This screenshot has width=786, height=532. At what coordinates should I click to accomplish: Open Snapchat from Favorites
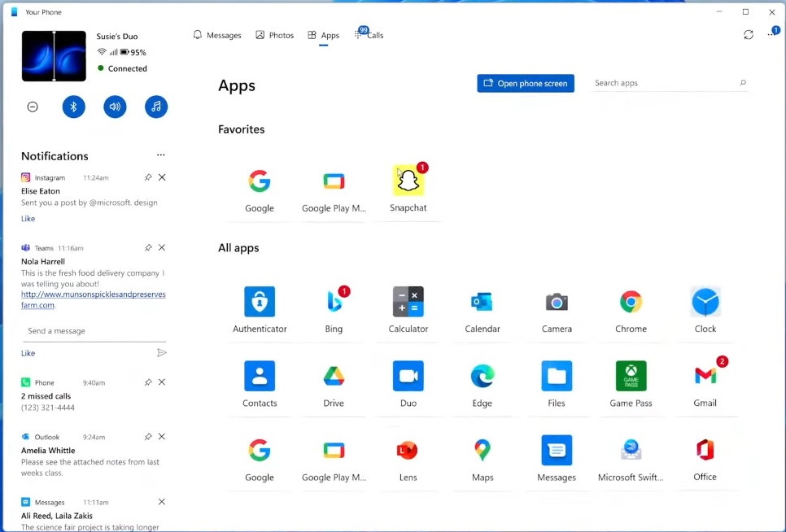(x=408, y=180)
